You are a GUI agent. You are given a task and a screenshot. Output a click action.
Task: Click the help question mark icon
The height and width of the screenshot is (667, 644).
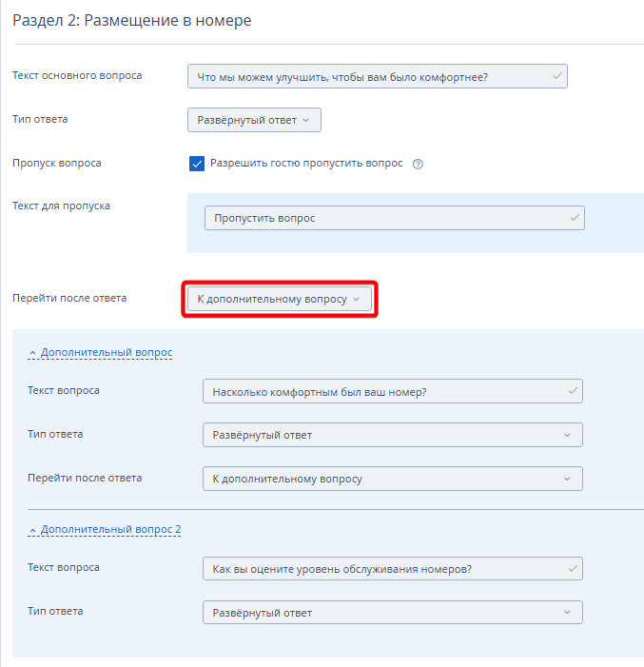[x=418, y=164]
